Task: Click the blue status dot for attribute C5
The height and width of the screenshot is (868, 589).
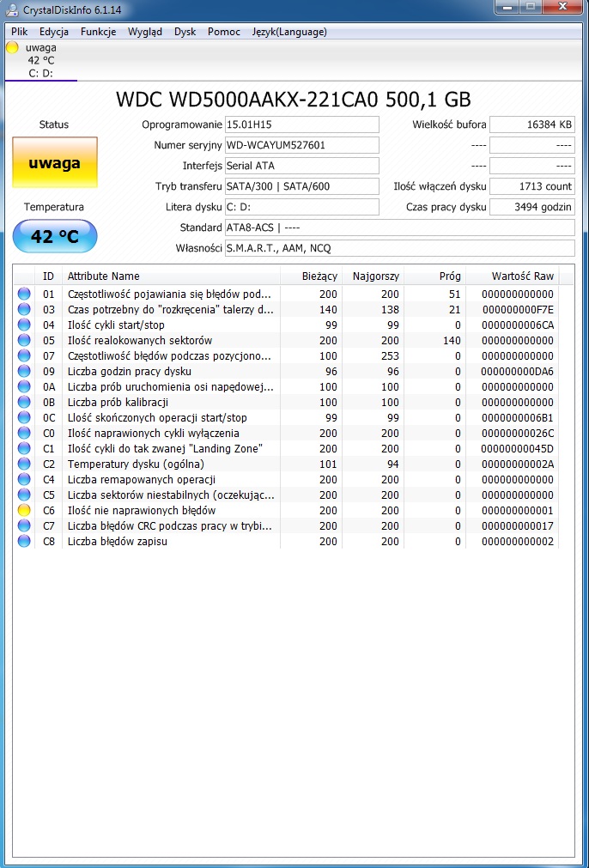Action: [x=24, y=495]
